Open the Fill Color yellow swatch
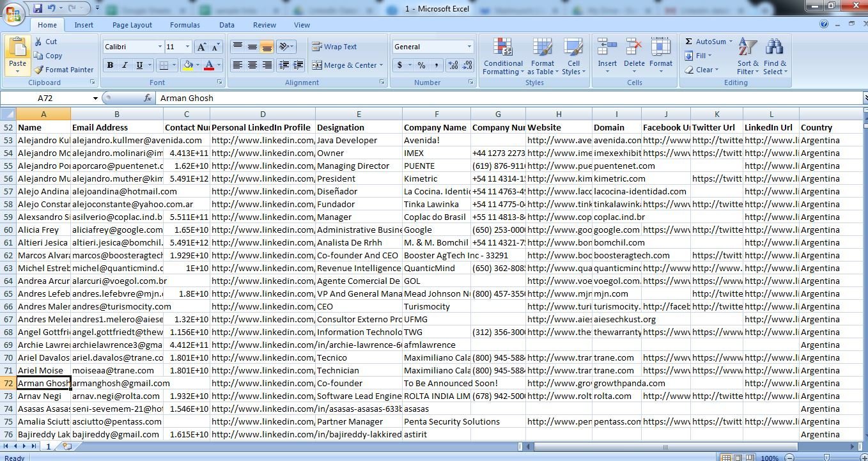This screenshot has width=868, height=461. pos(188,65)
